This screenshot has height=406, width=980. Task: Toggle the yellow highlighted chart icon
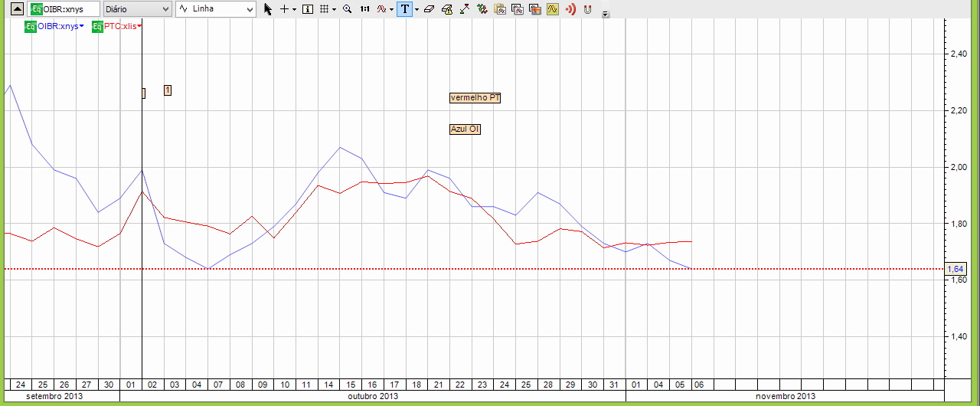553,9
